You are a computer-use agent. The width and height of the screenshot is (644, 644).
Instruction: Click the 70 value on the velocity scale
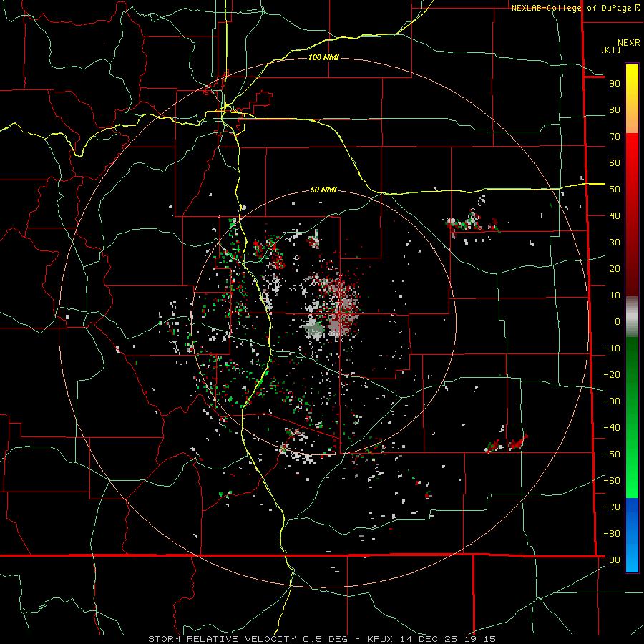tap(615, 137)
